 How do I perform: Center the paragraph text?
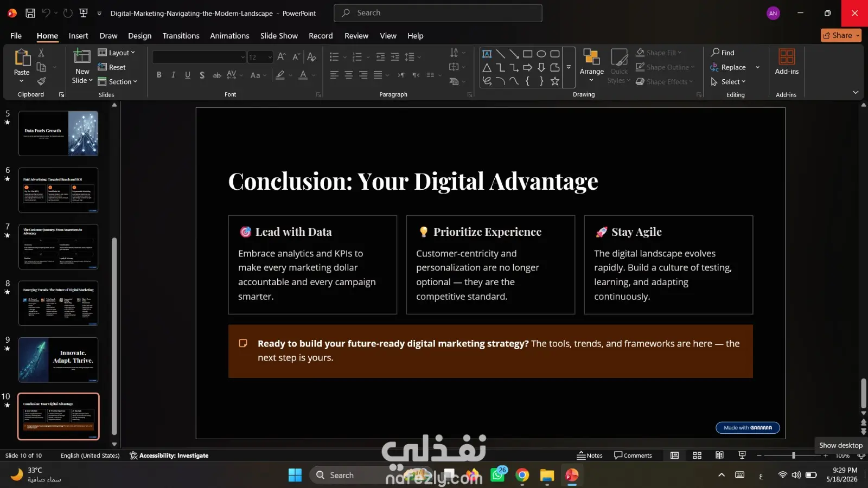pos(348,75)
